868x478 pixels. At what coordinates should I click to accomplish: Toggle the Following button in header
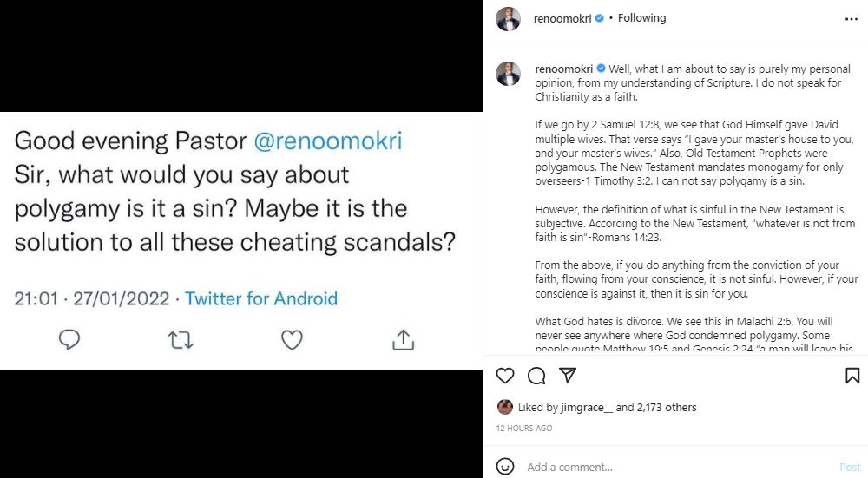[641, 18]
